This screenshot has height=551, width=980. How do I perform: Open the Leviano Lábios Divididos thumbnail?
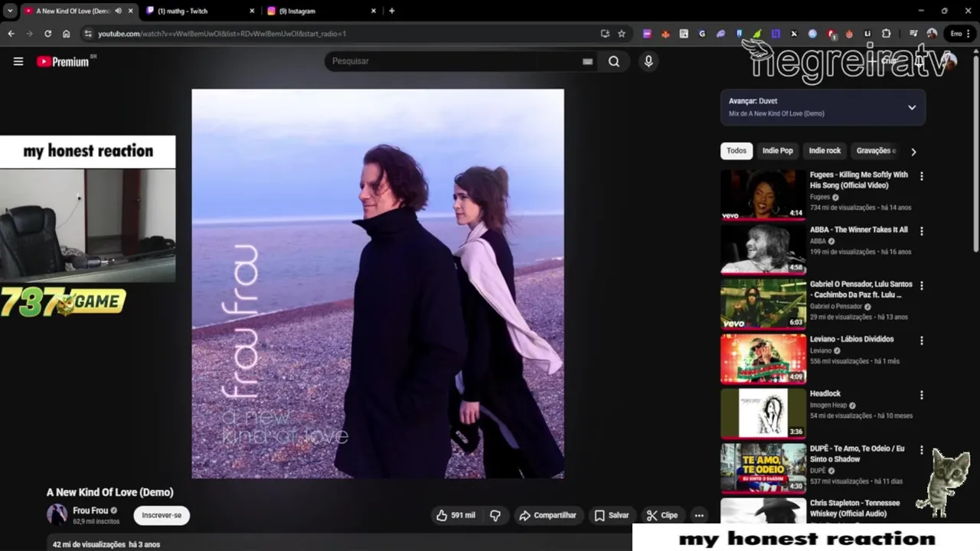[763, 358]
